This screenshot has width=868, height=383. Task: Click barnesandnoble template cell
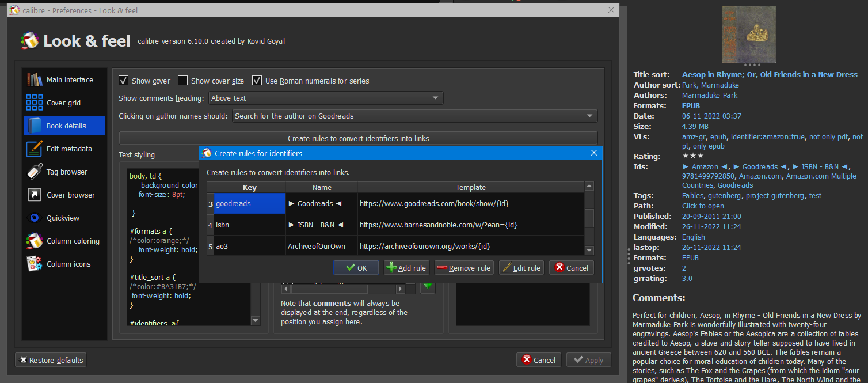470,225
